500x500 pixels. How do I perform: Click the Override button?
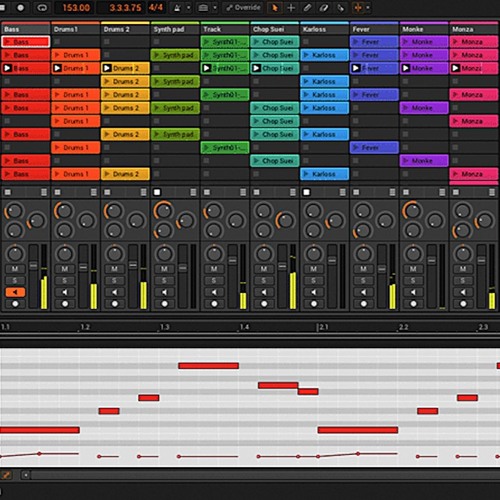coord(243,7)
